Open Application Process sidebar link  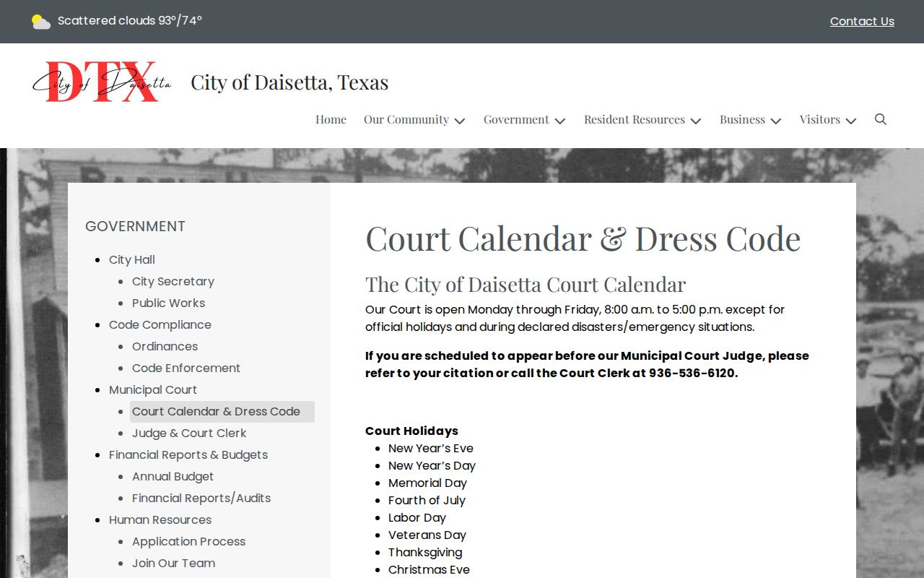point(188,541)
